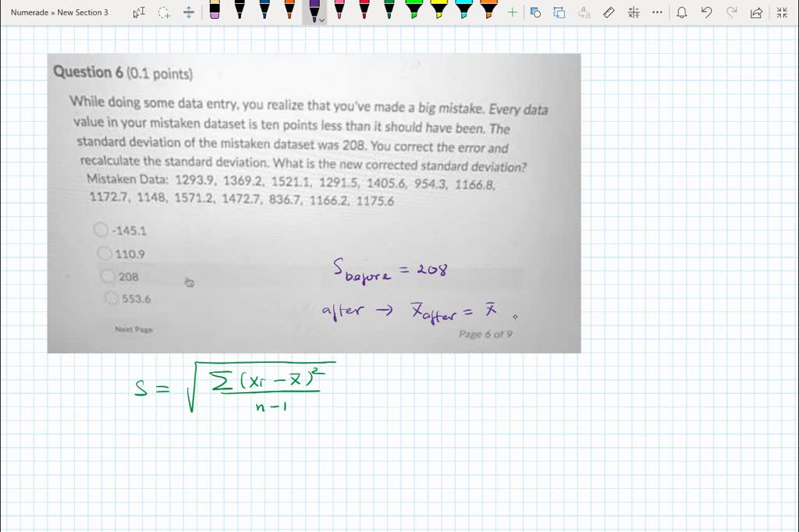
Task: Pick the red pen
Action: [364, 9]
